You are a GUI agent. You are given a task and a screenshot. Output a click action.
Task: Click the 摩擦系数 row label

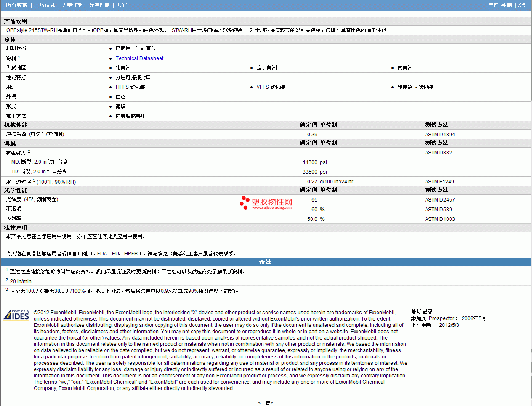coord(35,134)
